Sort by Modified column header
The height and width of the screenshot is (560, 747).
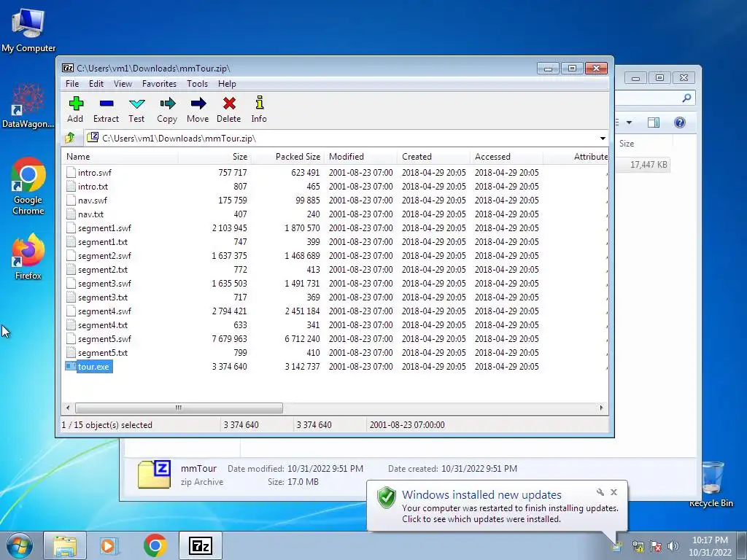(x=360, y=157)
